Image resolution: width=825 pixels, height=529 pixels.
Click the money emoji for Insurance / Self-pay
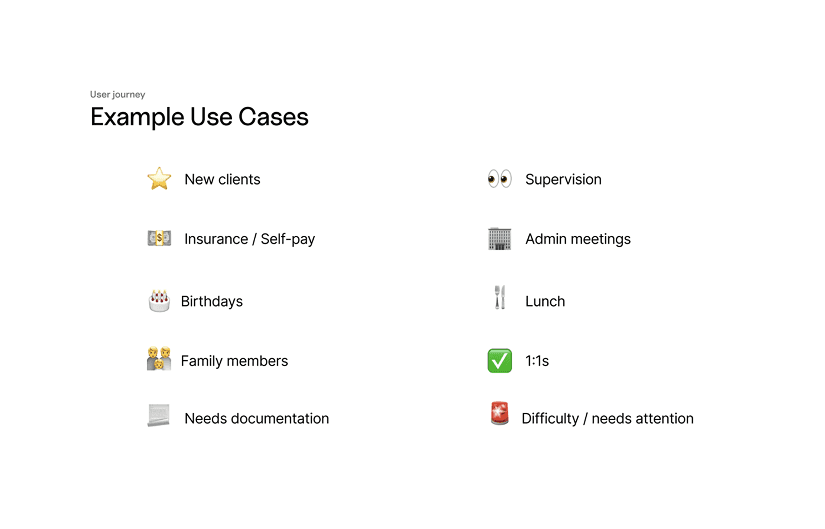pyautogui.click(x=159, y=238)
